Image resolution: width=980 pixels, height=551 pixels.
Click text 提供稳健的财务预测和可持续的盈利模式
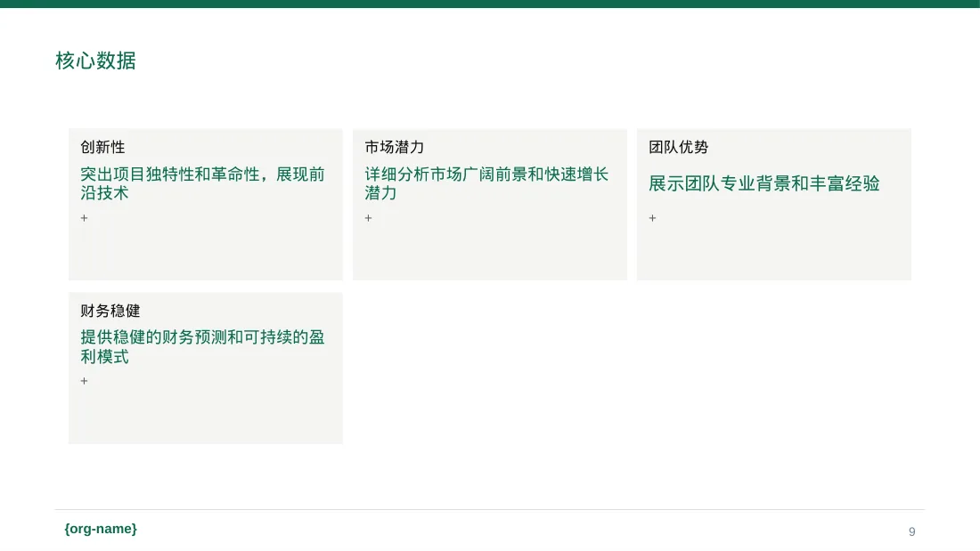(202, 347)
